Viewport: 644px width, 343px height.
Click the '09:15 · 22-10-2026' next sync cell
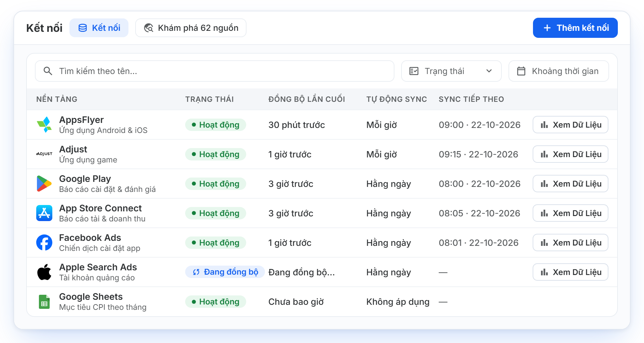pyautogui.click(x=479, y=154)
